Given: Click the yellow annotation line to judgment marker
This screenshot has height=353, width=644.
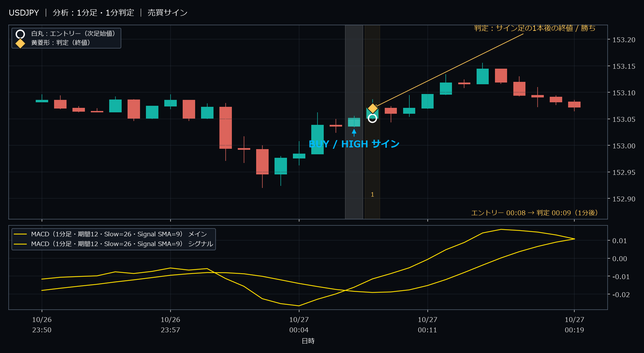Looking at the screenshot, I should (x=450, y=70).
